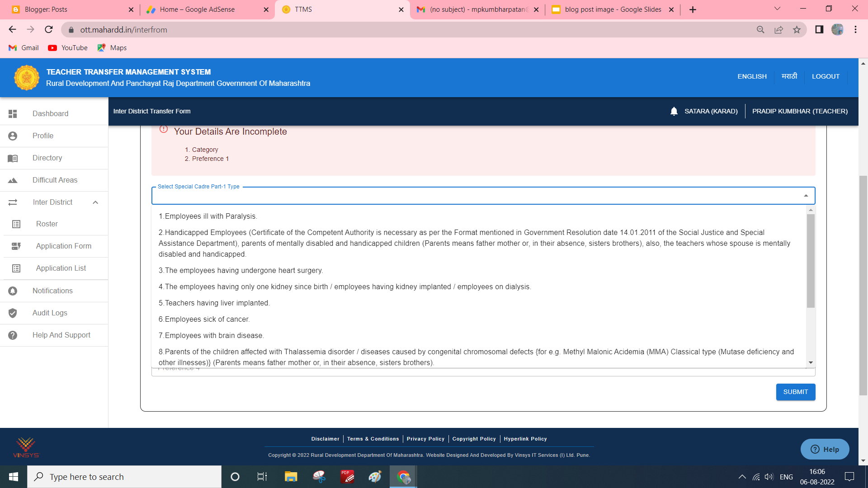The height and width of the screenshot is (488, 868).
Task: Click the Inter District transfer arrows icon
Action: pos(13,202)
